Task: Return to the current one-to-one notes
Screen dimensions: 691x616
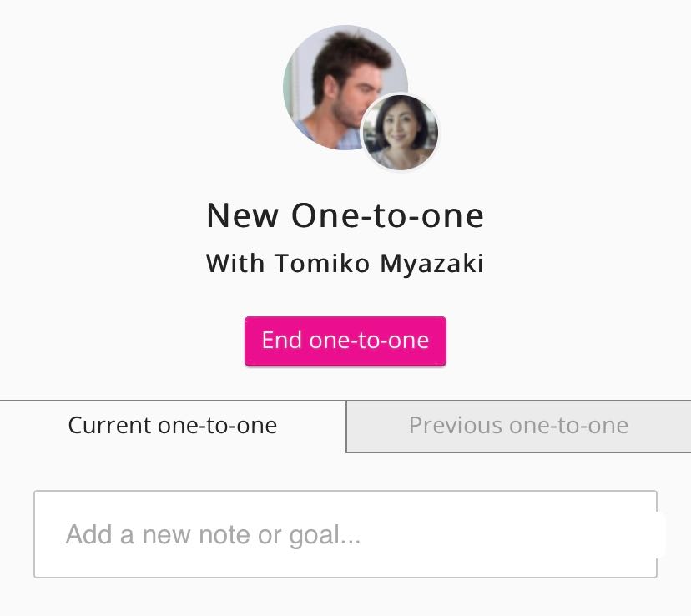Action: [x=173, y=426]
